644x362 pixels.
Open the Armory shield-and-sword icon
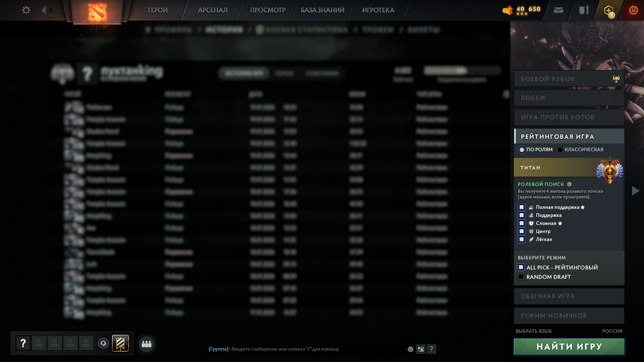pos(583,10)
